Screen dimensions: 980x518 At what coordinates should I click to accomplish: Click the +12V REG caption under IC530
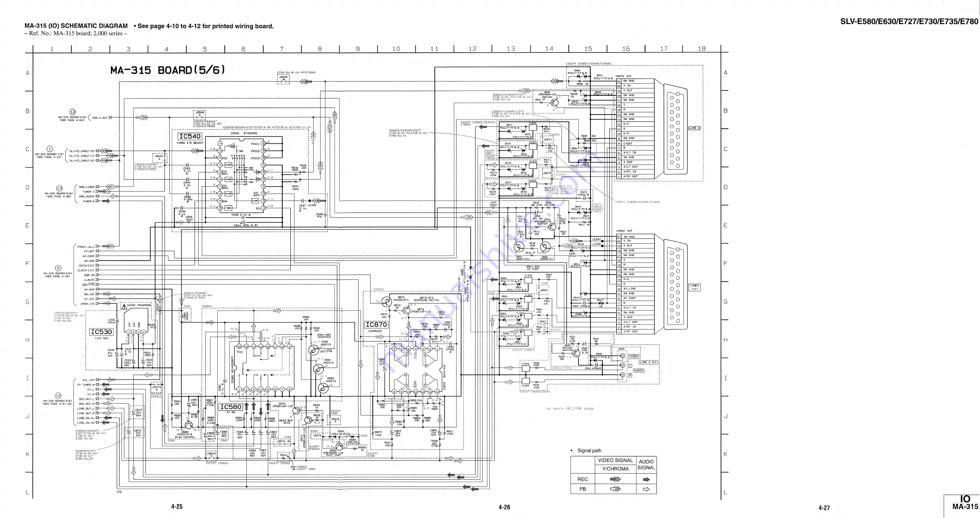pos(101,338)
